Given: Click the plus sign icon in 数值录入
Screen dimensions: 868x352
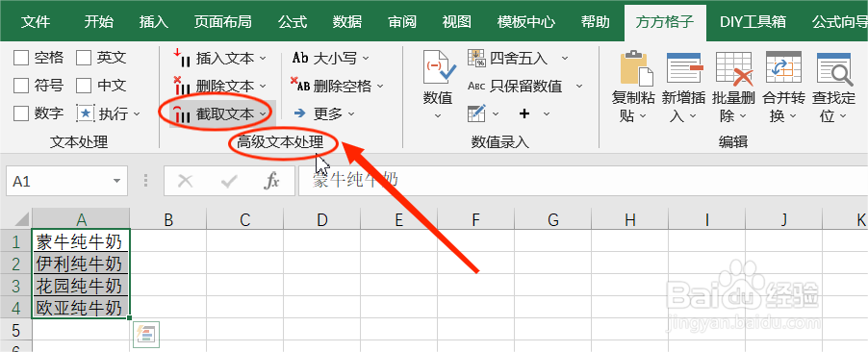Looking at the screenshot, I should click(x=524, y=113).
